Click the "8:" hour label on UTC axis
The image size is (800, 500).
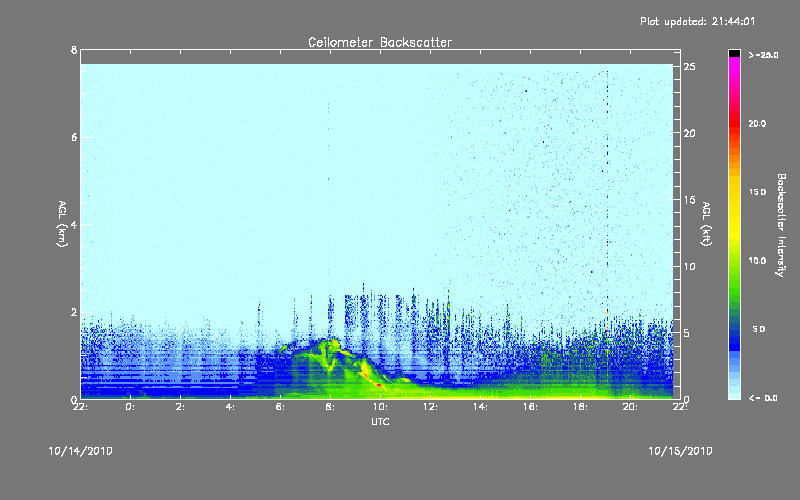click(x=330, y=407)
